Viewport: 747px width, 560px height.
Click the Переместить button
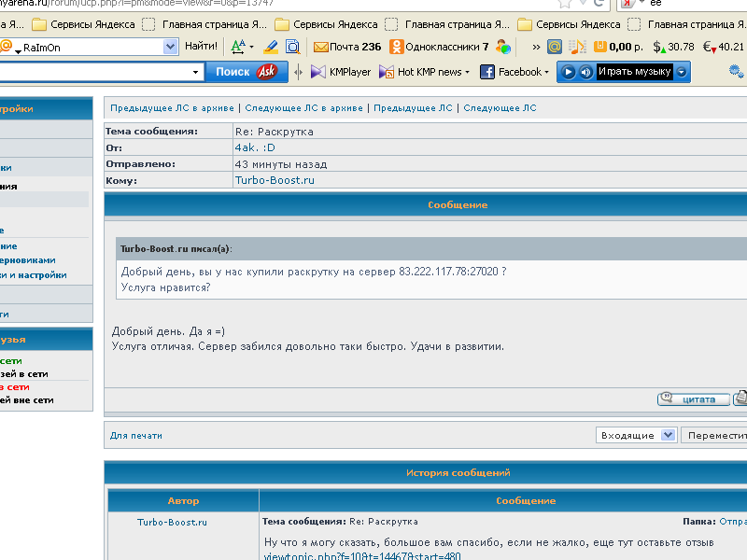click(x=714, y=435)
